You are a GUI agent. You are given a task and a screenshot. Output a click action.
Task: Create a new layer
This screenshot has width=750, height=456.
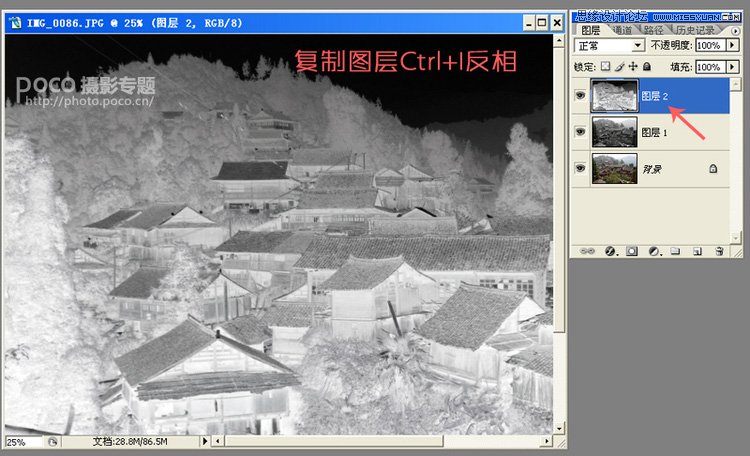click(697, 251)
